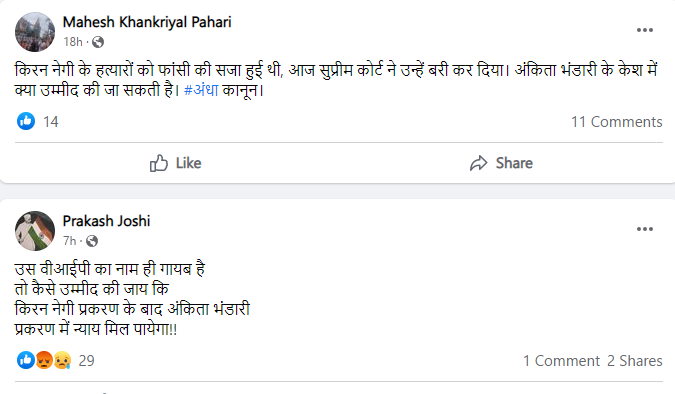The width and height of the screenshot is (675, 394).
Task: Click the 7h timestamp link
Action: (70, 241)
